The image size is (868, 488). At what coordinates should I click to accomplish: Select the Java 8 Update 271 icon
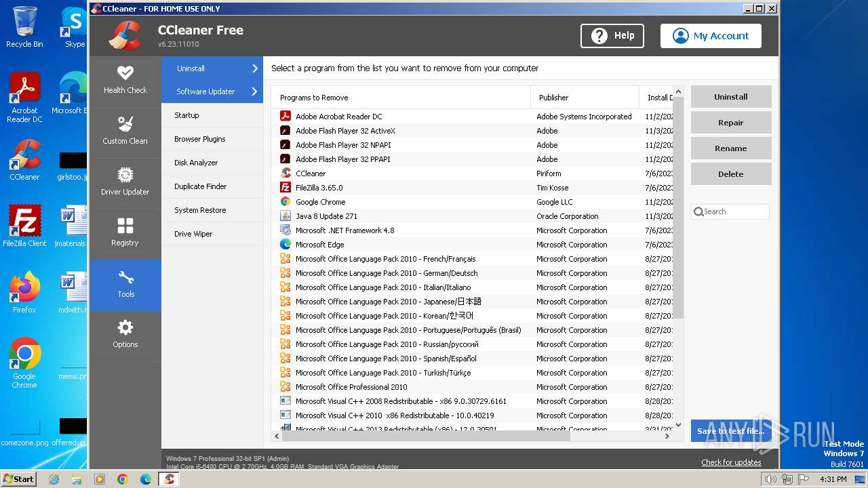[x=285, y=216]
